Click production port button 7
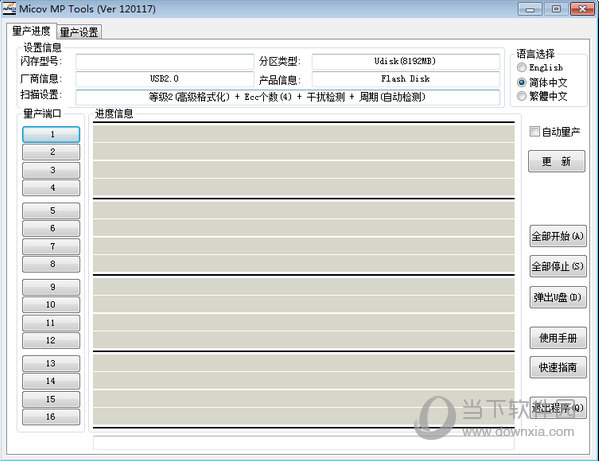This screenshot has height=461, width=599. pyautogui.click(x=51, y=246)
